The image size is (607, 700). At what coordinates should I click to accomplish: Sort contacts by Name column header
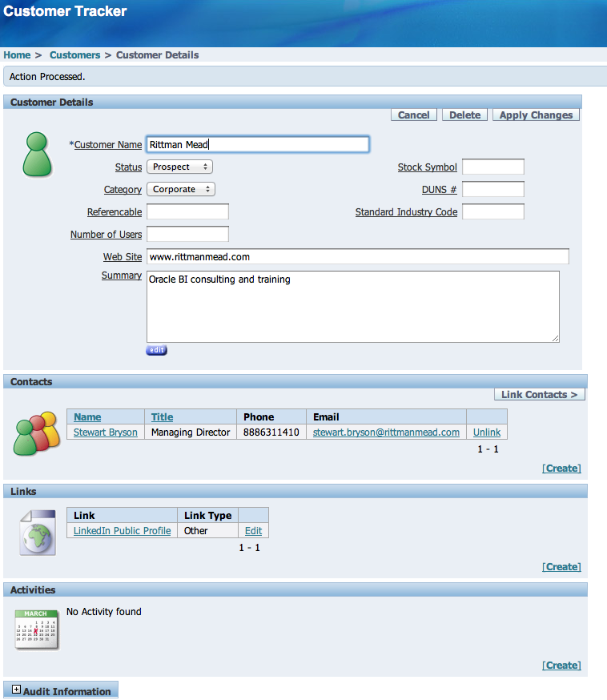pos(87,417)
